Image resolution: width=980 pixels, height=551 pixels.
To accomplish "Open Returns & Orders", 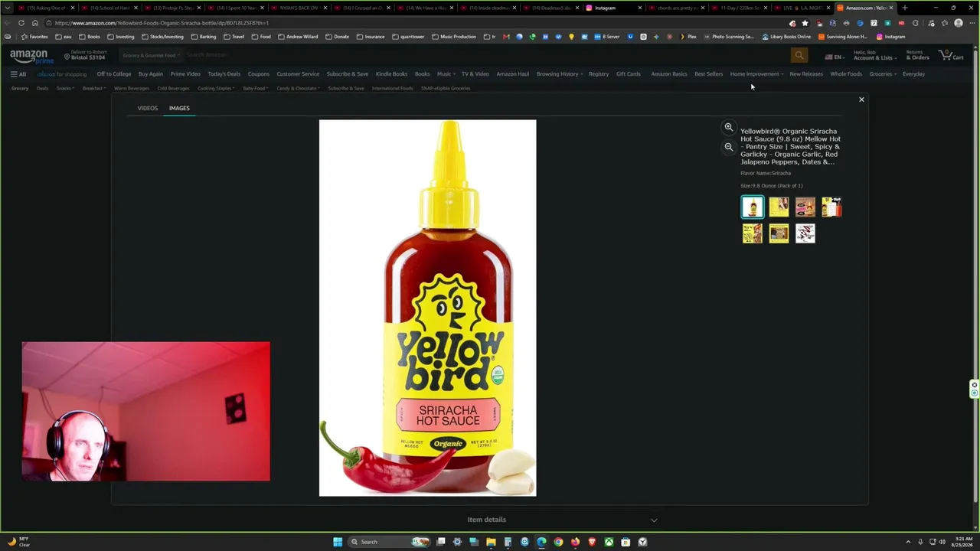I will click(x=917, y=55).
